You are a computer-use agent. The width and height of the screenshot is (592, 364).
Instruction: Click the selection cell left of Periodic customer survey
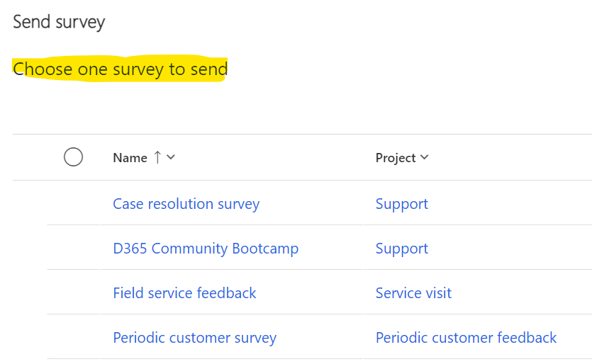click(x=73, y=338)
